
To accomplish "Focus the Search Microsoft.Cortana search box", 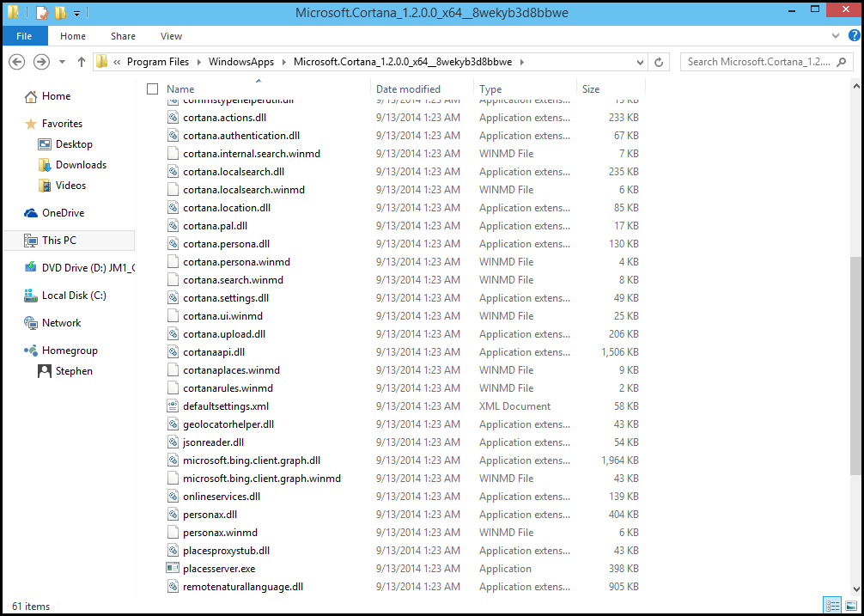I will (760, 62).
